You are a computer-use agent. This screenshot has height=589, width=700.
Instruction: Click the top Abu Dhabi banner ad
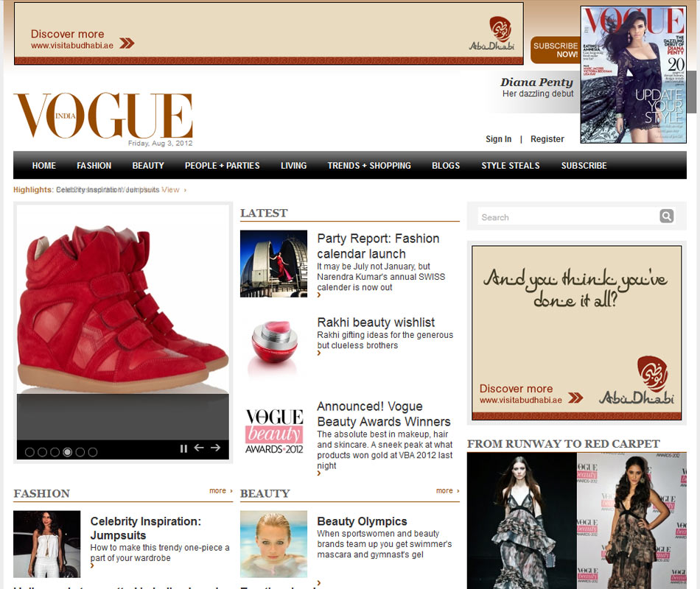269,34
